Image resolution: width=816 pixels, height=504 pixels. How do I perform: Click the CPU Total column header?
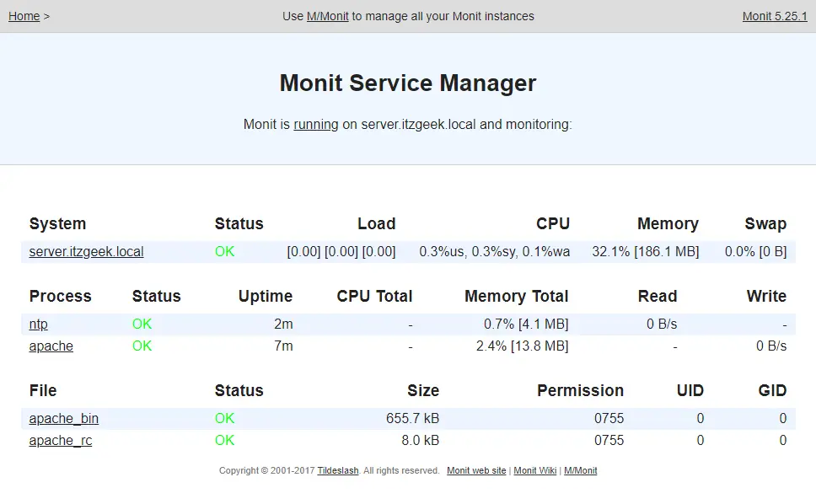tap(374, 296)
